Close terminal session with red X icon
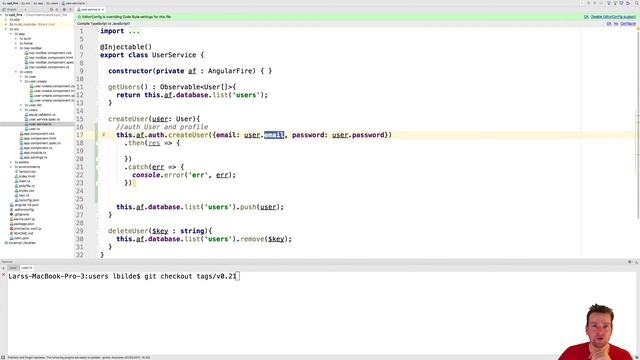This screenshot has width=640, height=360. click(3, 276)
